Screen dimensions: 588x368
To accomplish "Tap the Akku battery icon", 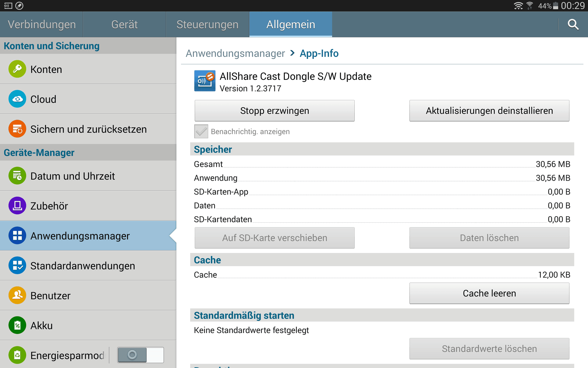I will (17, 325).
